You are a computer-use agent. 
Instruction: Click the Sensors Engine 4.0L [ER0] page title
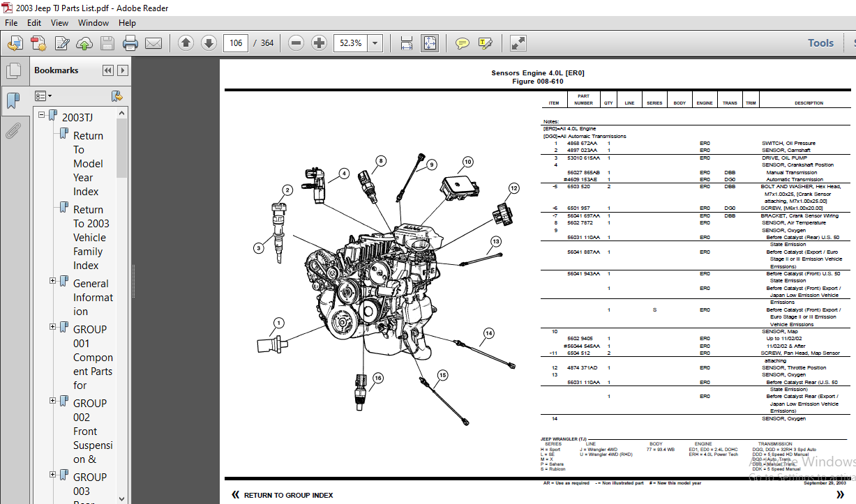537,73
